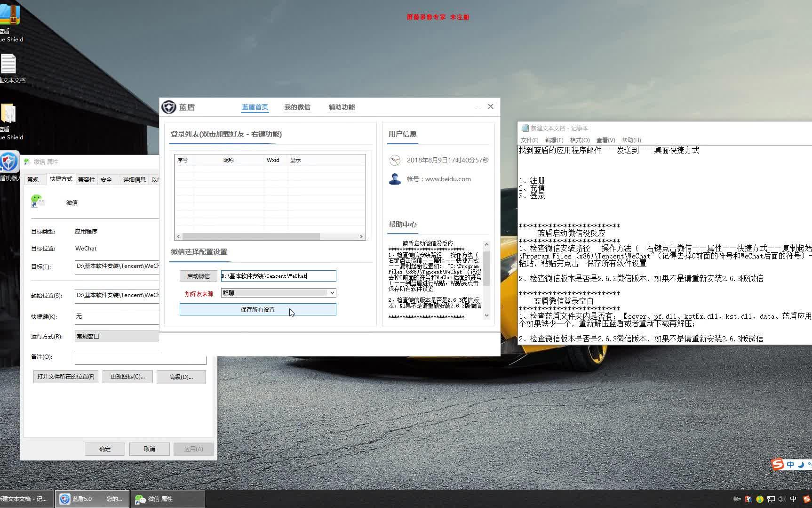Open the 编辑(E) menu in Notepad
812x508 pixels.
[x=554, y=140]
